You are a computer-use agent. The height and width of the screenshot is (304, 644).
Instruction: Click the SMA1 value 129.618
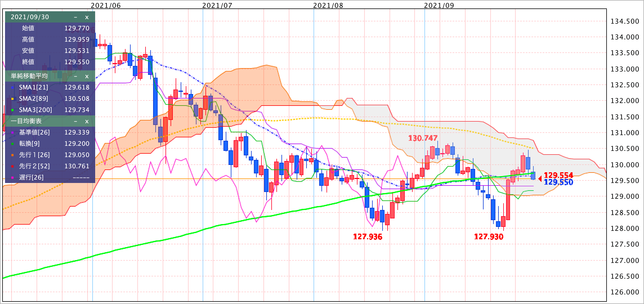77,87
